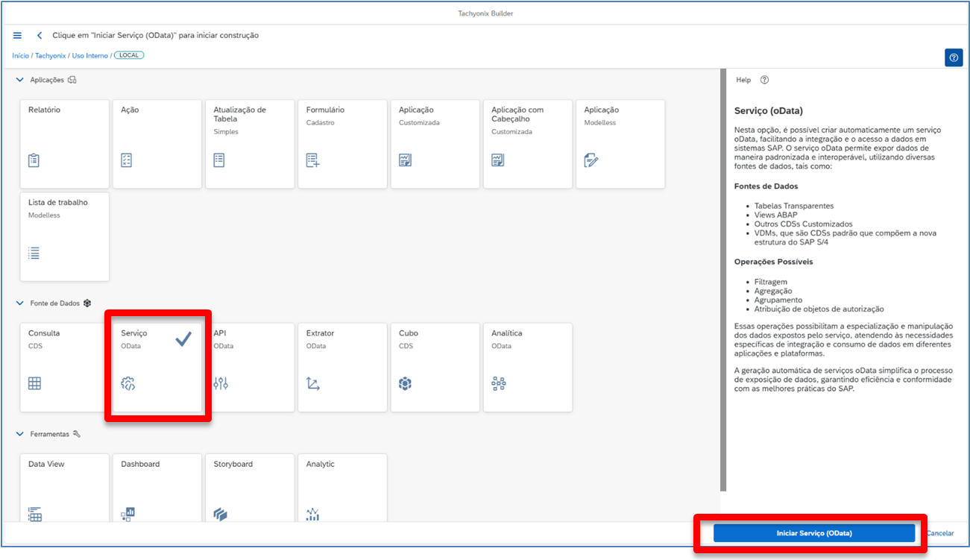Select the Formulário Cadastro tile

pos(342,144)
